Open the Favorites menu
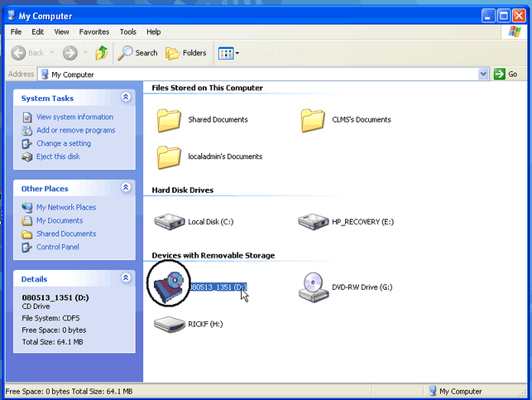 pos(93,31)
